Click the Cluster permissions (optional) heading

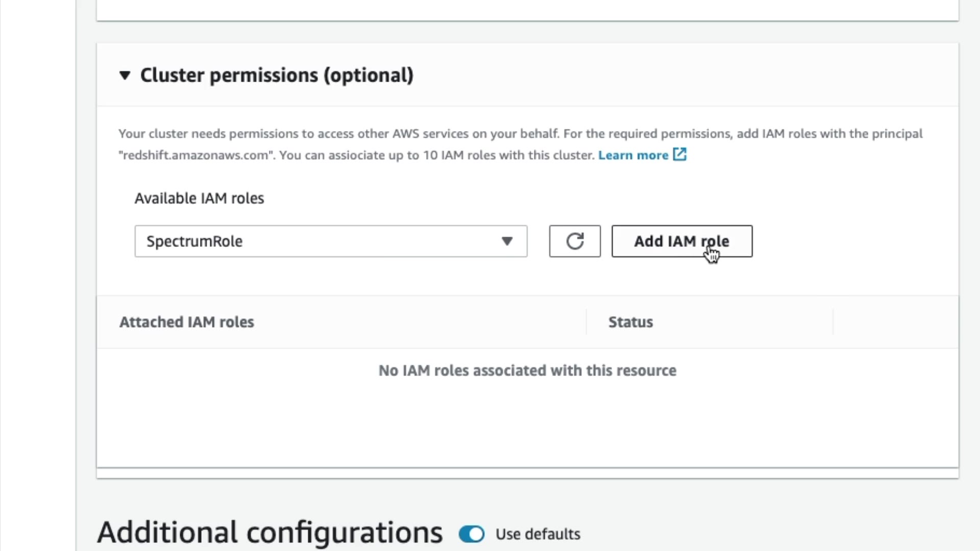click(x=277, y=76)
